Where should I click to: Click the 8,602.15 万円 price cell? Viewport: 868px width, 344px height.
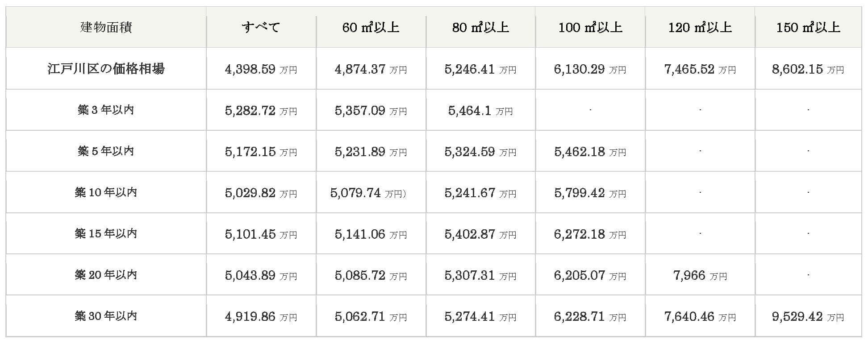point(809,69)
